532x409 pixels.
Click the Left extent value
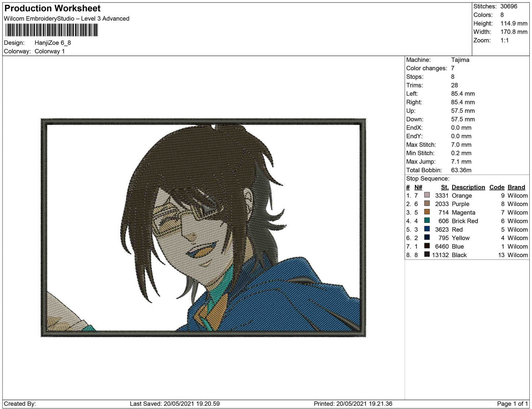pos(463,93)
